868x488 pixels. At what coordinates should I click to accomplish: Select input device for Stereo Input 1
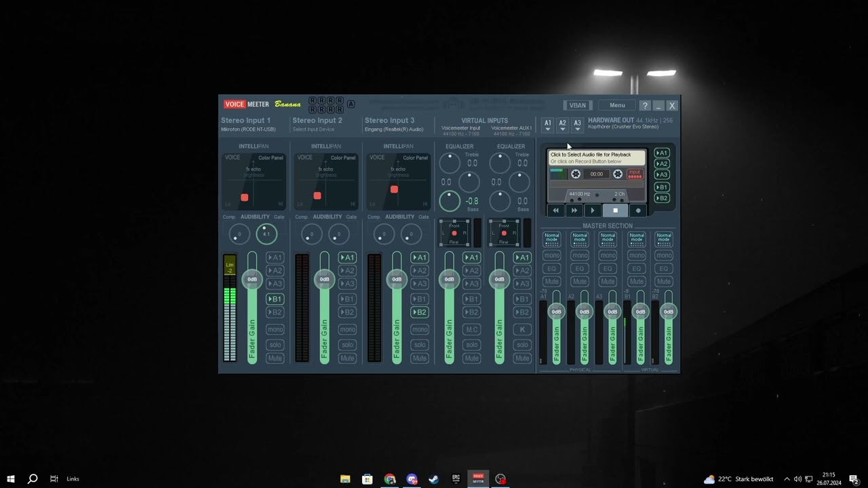click(248, 129)
